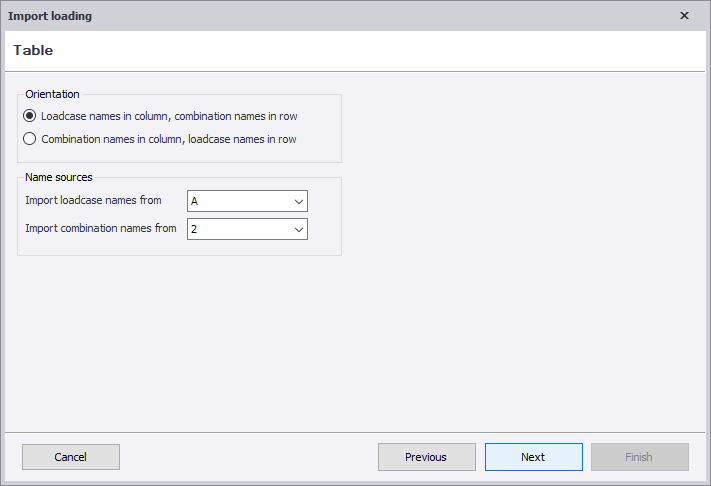Image resolution: width=711 pixels, height=486 pixels.
Task: Go back with the Previous button
Action: 426,457
